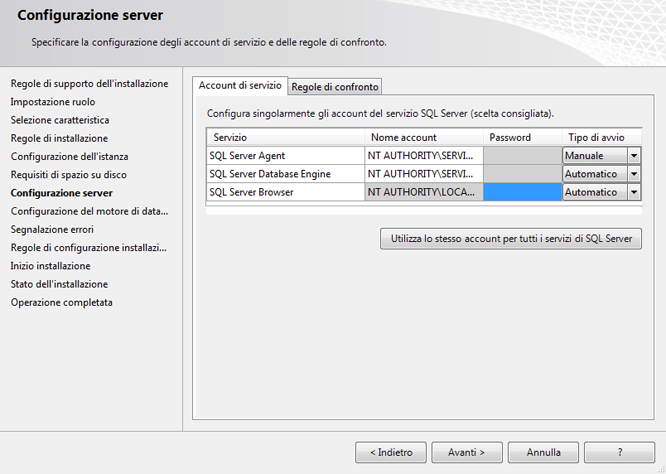The height and width of the screenshot is (474, 666).
Task: Cancel setup with the Annulla button
Action: click(543, 452)
